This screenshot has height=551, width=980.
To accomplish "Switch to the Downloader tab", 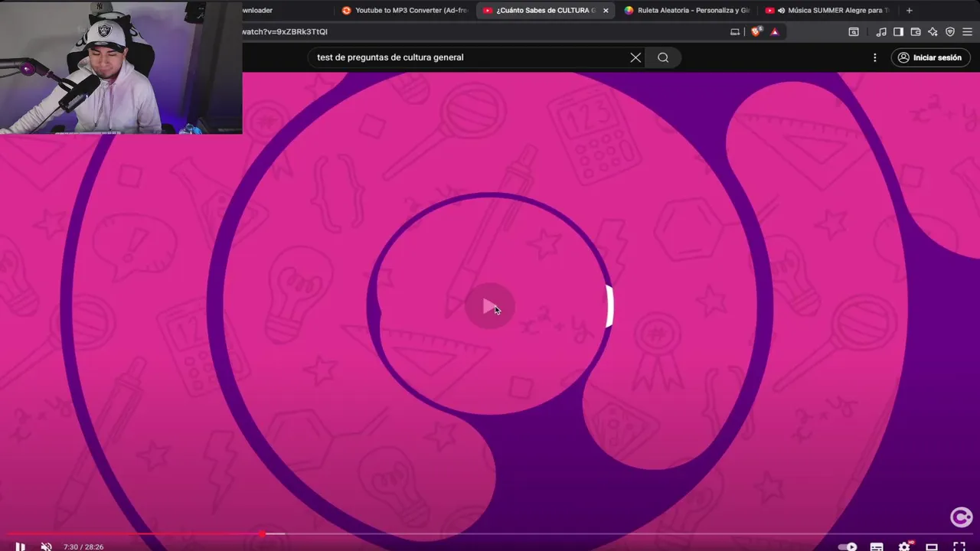I will coord(287,11).
